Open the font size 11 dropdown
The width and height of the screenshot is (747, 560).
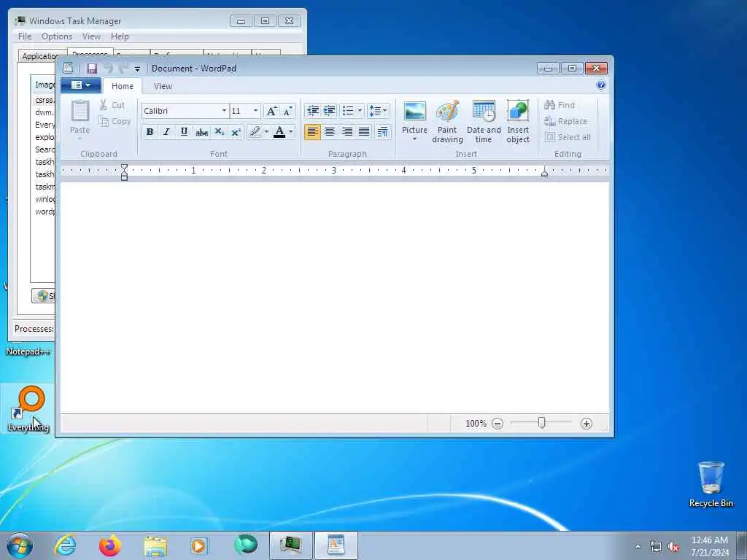point(255,111)
